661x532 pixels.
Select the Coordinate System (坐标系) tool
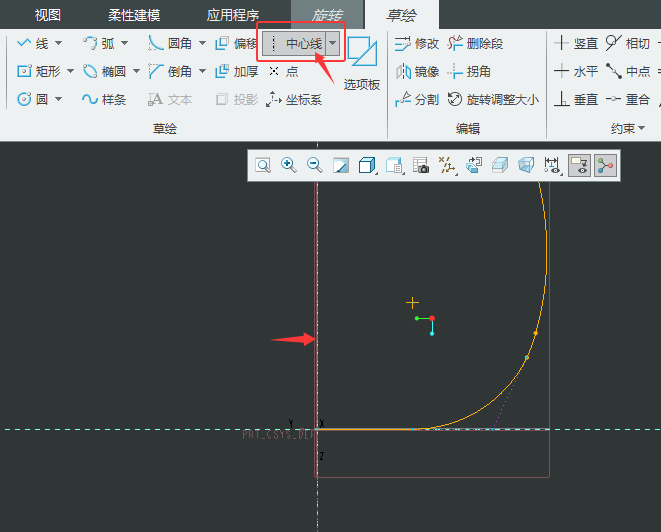[294, 99]
